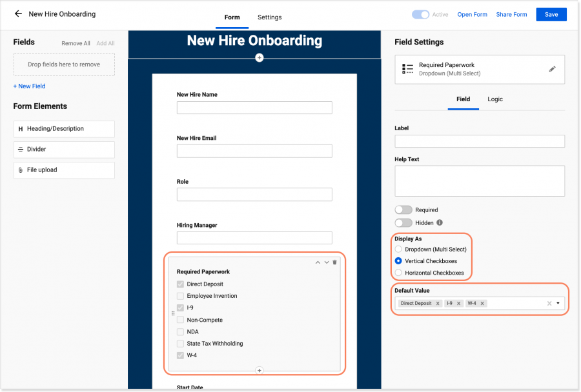581x392 pixels.
Task: Click the Heading/Description element
Action: click(x=63, y=129)
